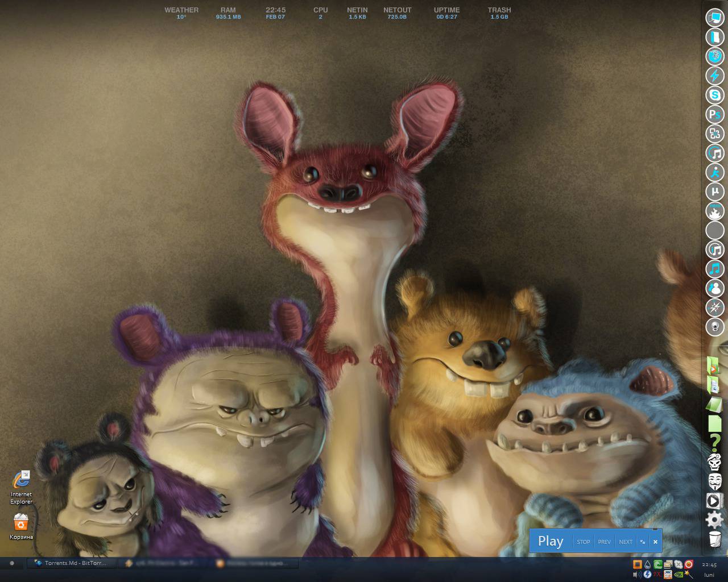This screenshot has height=582, width=728.
Task: Launch AIM running man dock icon
Action: (x=715, y=172)
